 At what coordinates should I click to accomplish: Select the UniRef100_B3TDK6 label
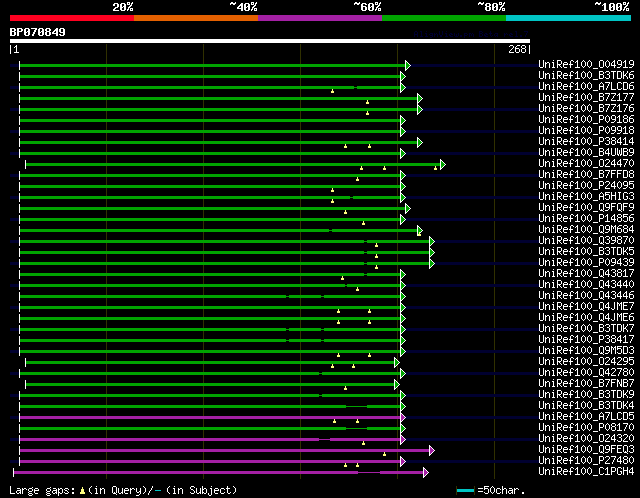click(586, 76)
